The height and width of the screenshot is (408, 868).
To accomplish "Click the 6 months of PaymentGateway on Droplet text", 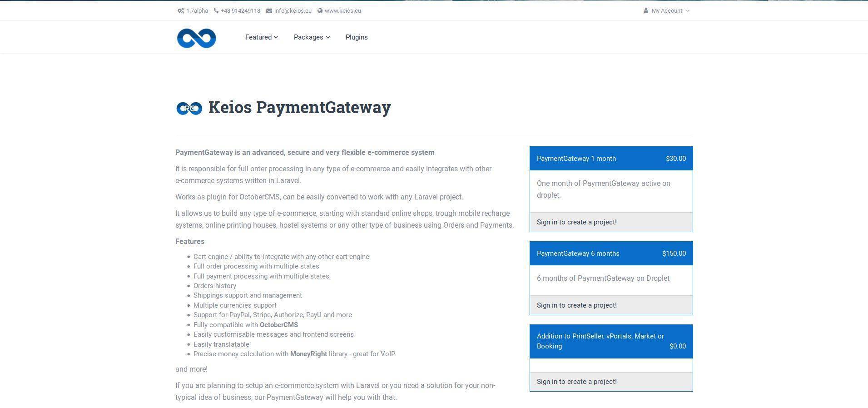I will (603, 278).
